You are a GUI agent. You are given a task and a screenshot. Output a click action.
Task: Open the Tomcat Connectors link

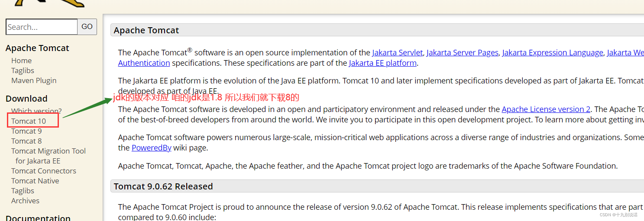[44, 171]
